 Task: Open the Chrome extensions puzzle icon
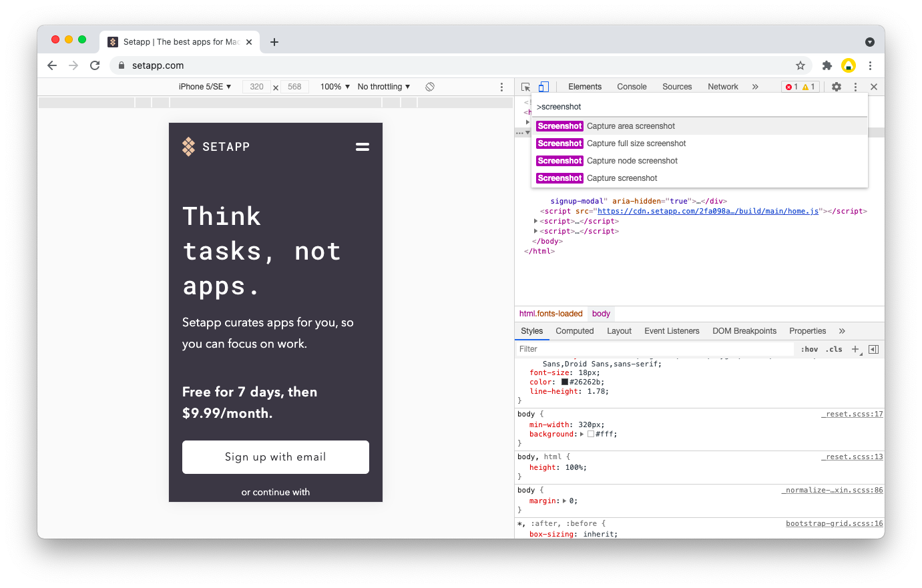coord(827,65)
